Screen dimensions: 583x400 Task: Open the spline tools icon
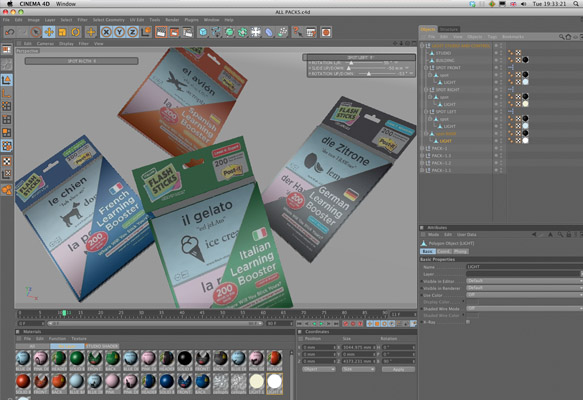[216, 32]
